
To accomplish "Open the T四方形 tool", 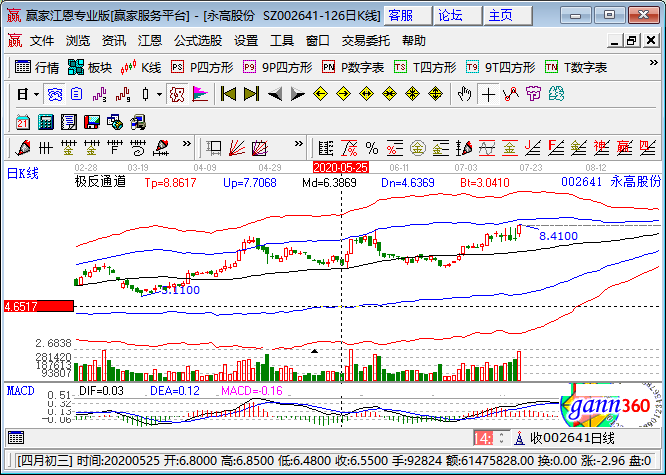I will tap(425, 67).
